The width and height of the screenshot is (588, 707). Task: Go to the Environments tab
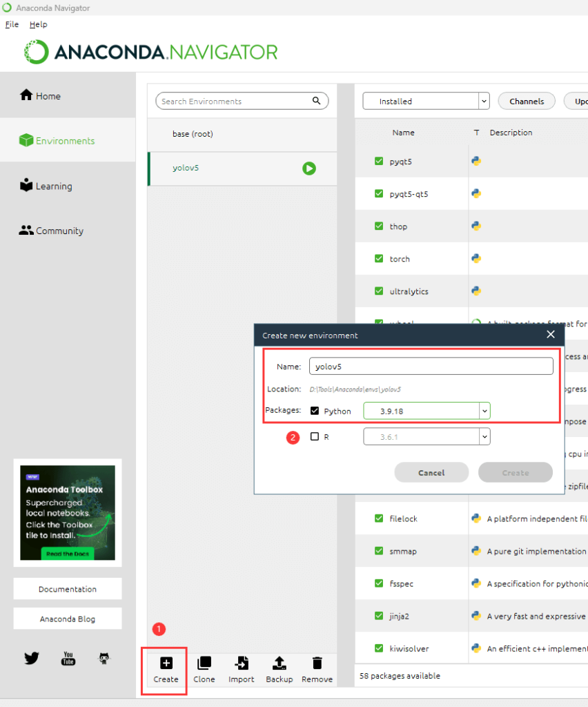coord(68,140)
